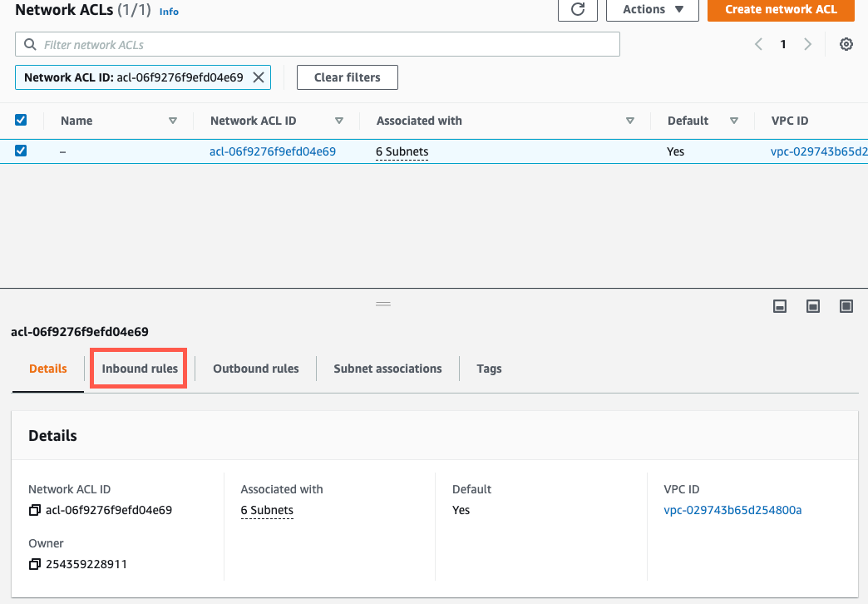Expand details panel to full size

[x=846, y=306]
